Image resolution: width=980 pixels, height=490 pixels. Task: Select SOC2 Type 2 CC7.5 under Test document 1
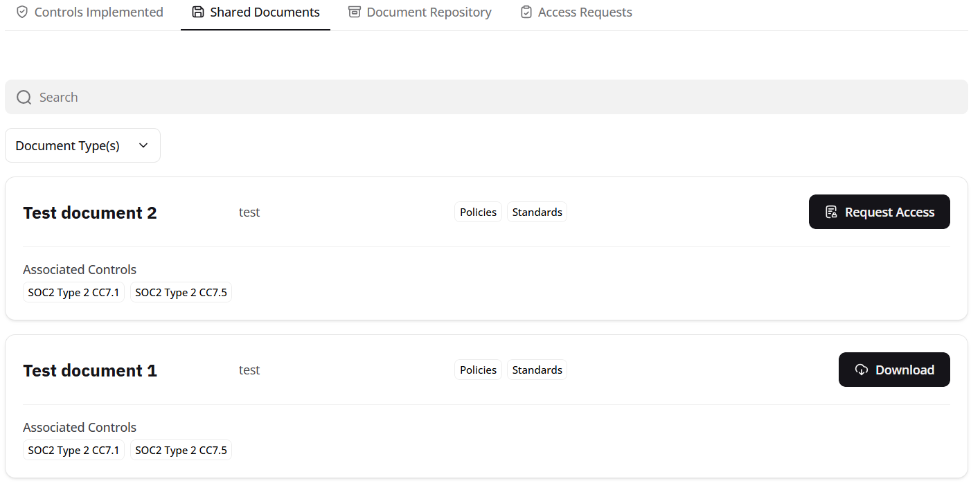[181, 451]
